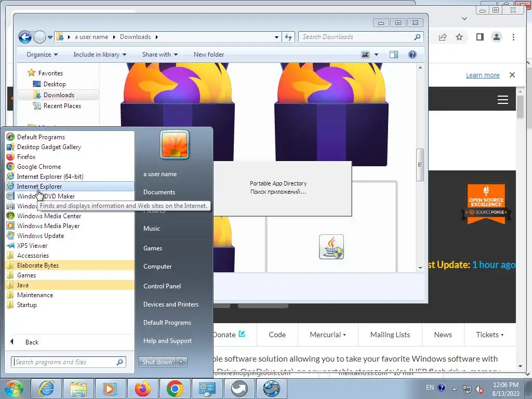Toggle the Chrome side panel icon
This screenshot has height=399, width=532.
480,37
